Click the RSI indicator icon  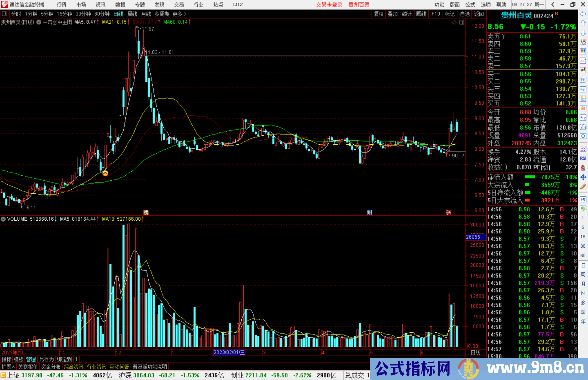click(583, 158)
